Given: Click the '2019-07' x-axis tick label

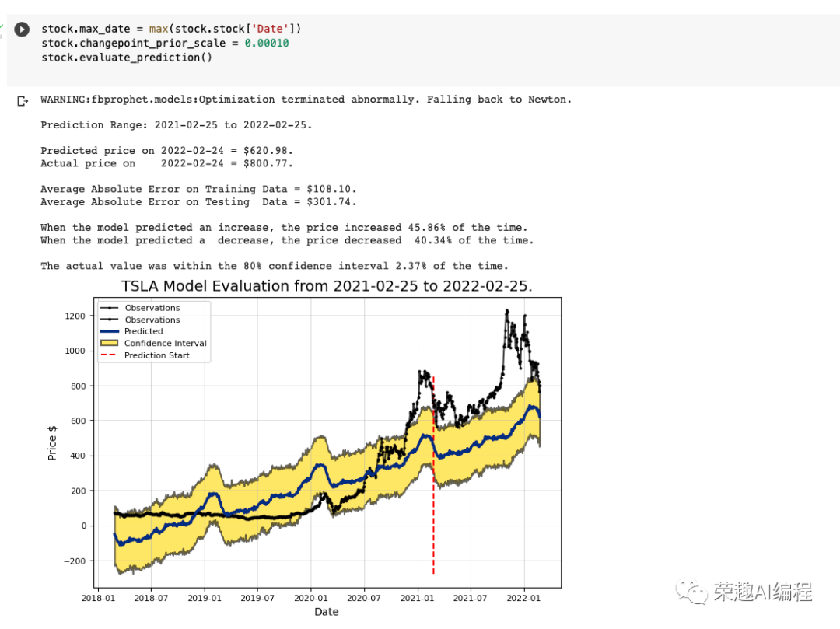Looking at the screenshot, I should [x=257, y=598].
